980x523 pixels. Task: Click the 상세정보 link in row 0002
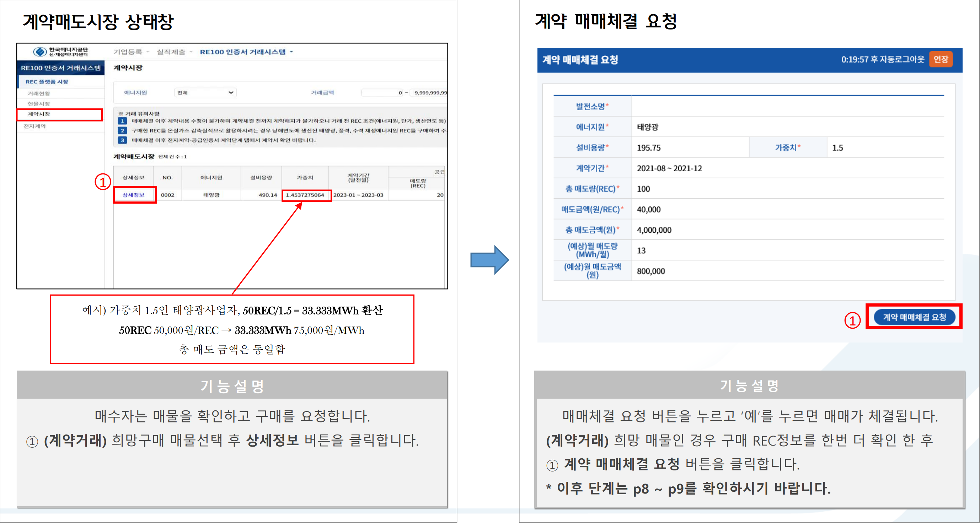click(134, 195)
